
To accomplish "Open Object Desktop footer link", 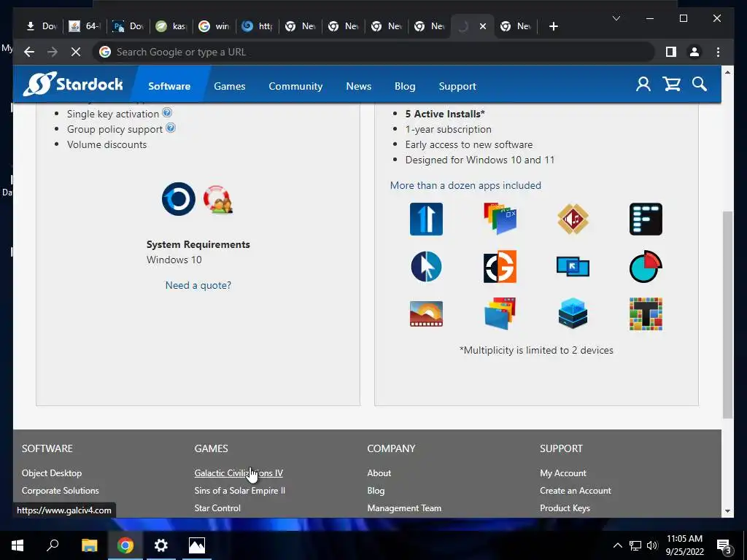I will 52,472.
